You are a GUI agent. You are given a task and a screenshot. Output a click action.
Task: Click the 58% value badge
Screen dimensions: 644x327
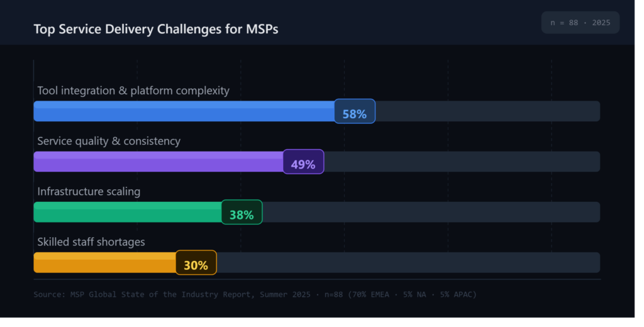pyautogui.click(x=355, y=111)
